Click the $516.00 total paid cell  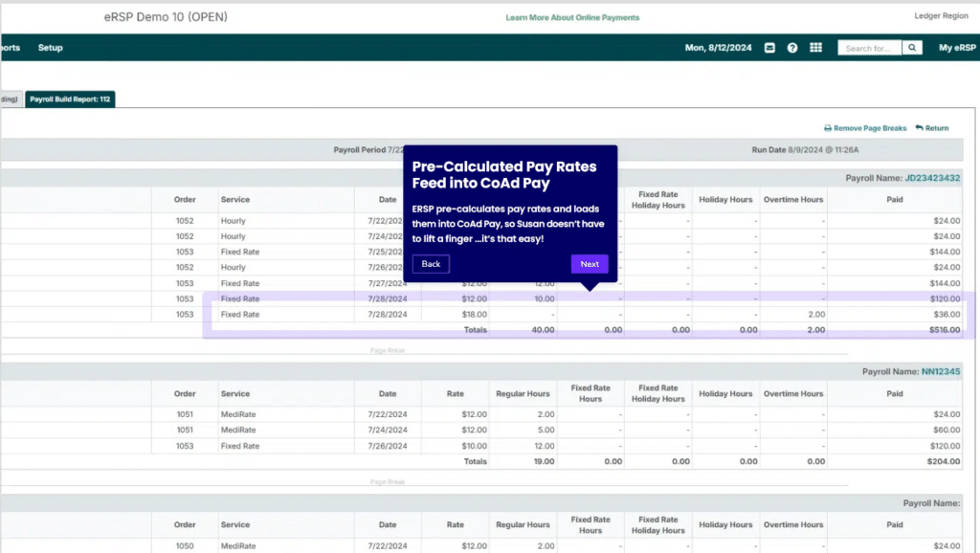pyautogui.click(x=945, y=330)
